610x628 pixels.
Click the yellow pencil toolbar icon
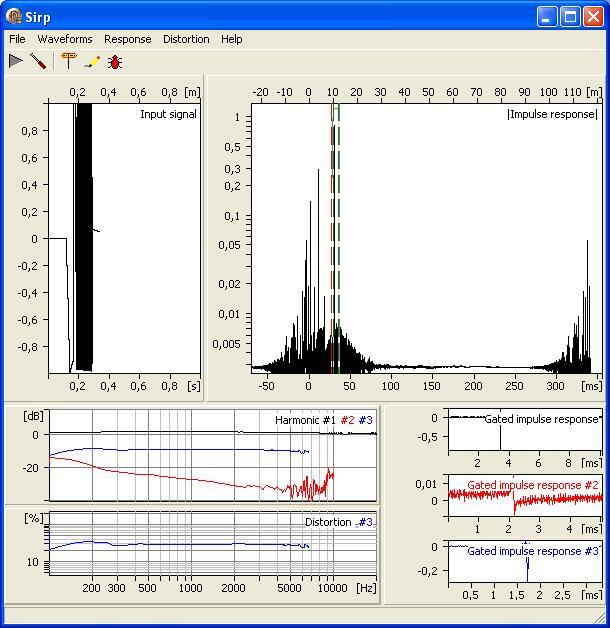(92, 61)
